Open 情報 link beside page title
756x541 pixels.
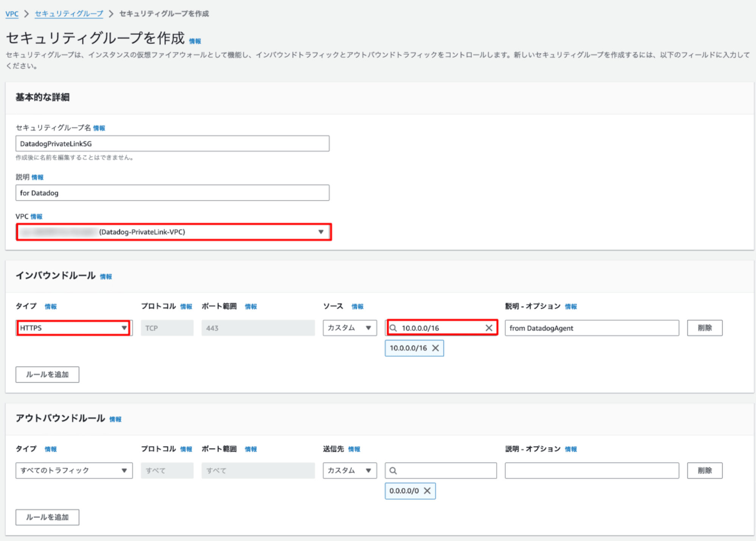[x=195, y=41]
